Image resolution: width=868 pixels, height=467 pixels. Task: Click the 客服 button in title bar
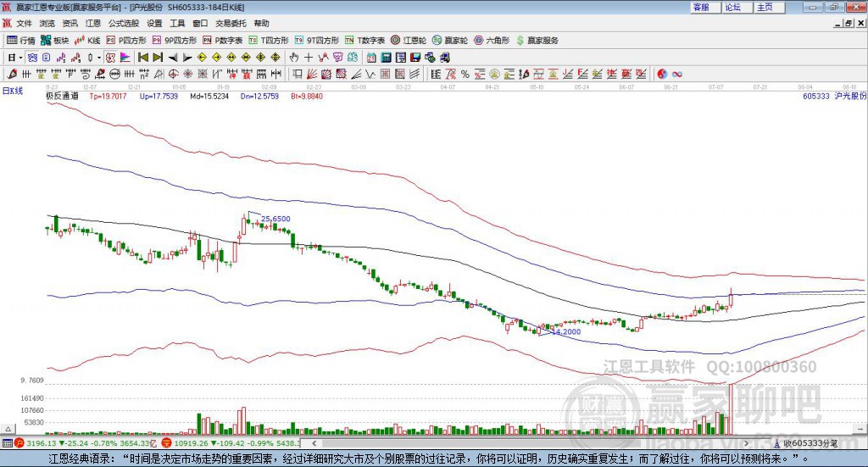tap(706, 7)
